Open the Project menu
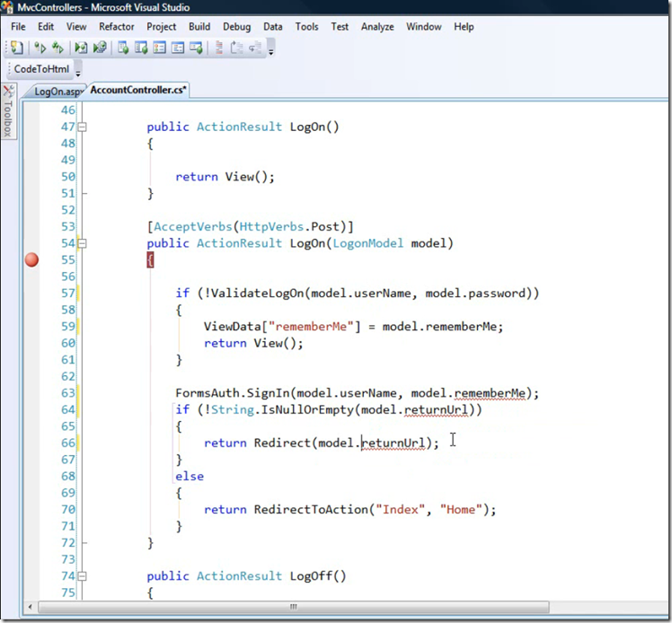672x623 pixels. click(x=161, y=27)
